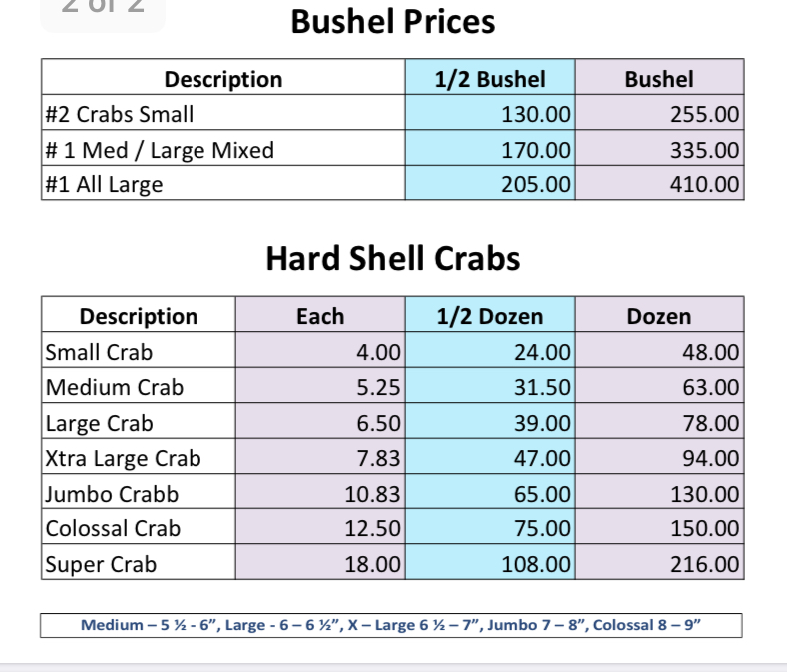Click the 410.00 bushel price cell

pos(704,184)
